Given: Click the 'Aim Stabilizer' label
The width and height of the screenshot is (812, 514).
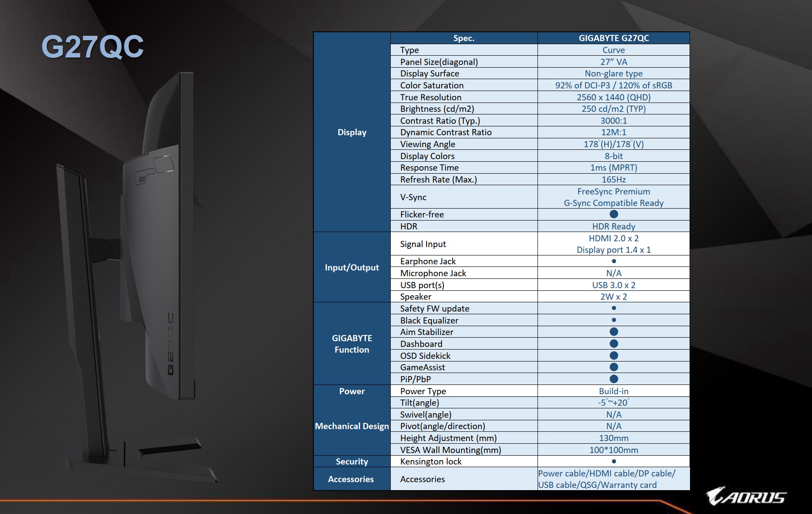Looking at the screenshot, I should [x=427, y=332].
